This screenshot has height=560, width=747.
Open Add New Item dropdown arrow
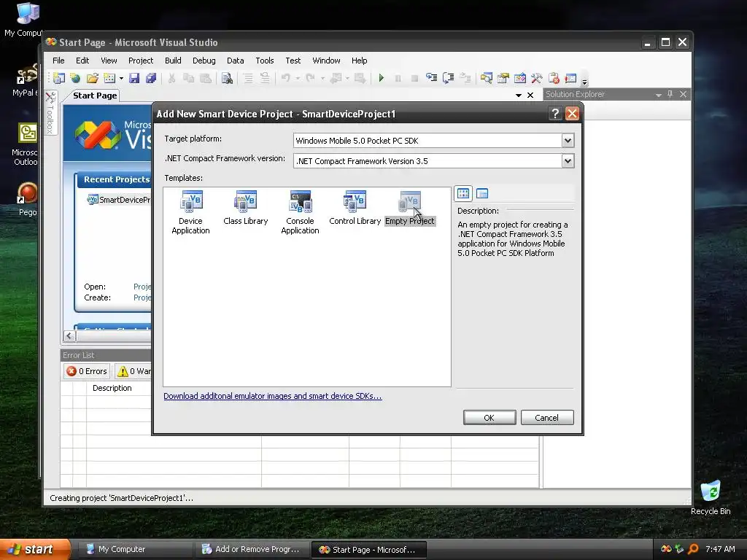122,78
